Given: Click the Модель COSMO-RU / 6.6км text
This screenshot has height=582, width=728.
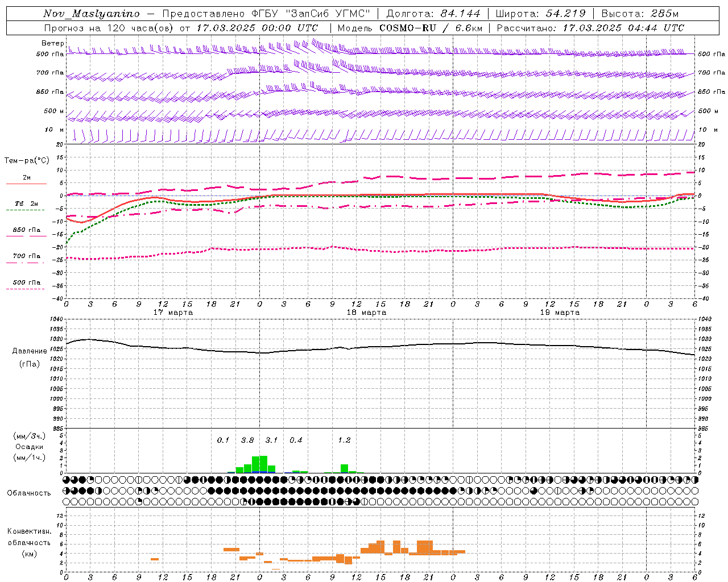Looking at the screenshot, I should pyautogui.click(x=410, y=28).
